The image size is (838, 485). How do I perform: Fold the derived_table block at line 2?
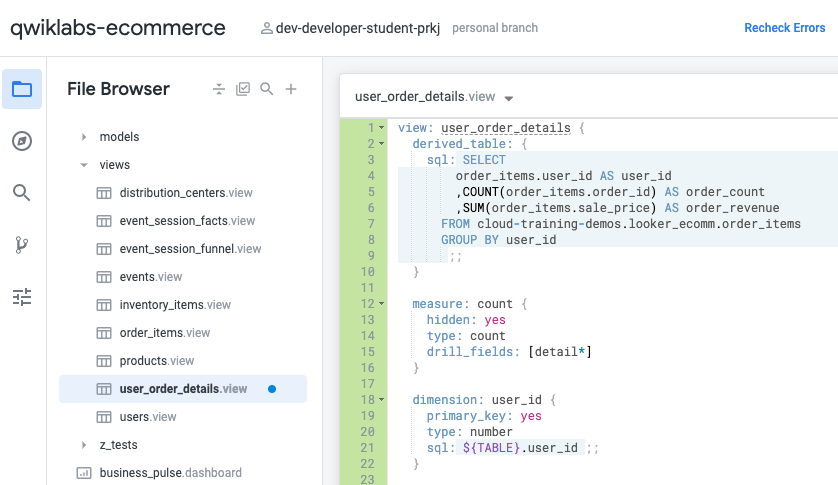click(382, 144)
